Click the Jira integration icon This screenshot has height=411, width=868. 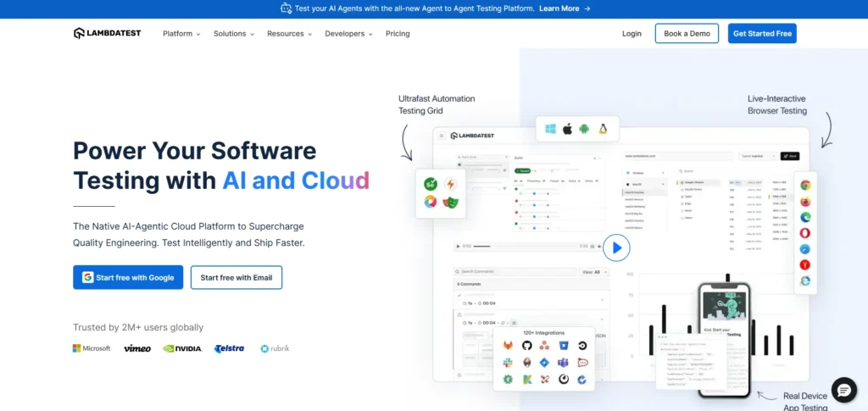545,363
